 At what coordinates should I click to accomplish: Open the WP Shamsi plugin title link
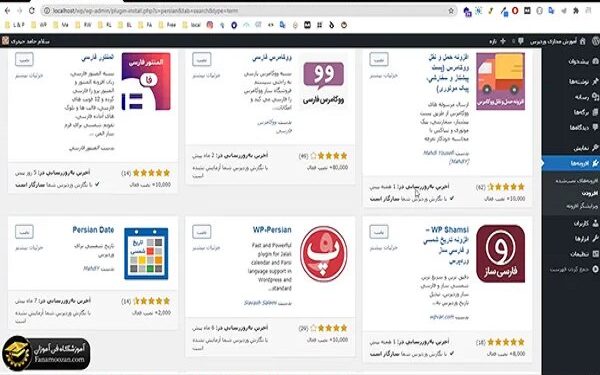[447, 246]
